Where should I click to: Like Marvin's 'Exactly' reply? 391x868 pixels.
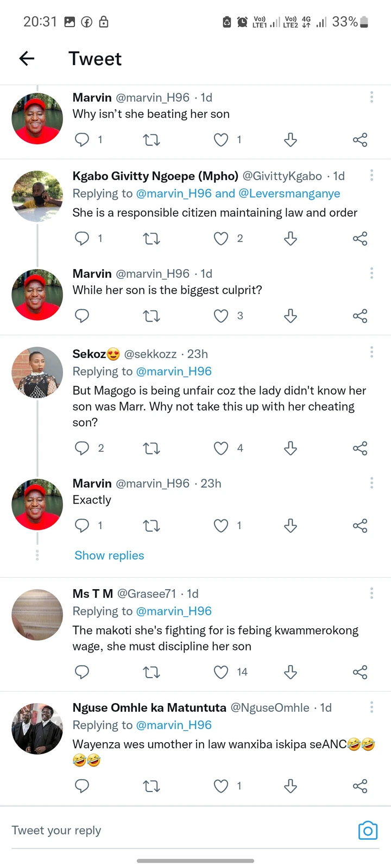coord(221,526)
